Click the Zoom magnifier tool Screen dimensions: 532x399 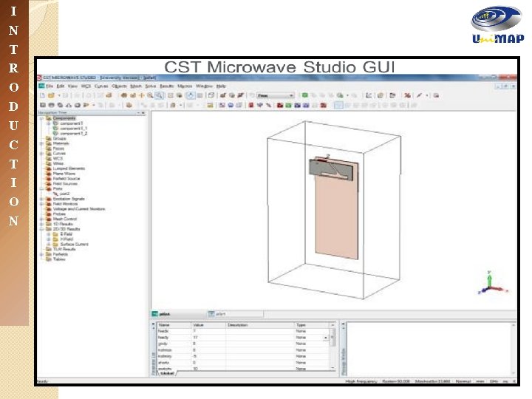click(150, 95)
